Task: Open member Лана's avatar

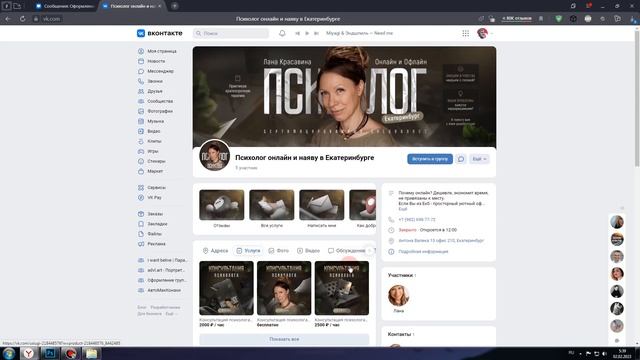Action: (x=398, y=295)
